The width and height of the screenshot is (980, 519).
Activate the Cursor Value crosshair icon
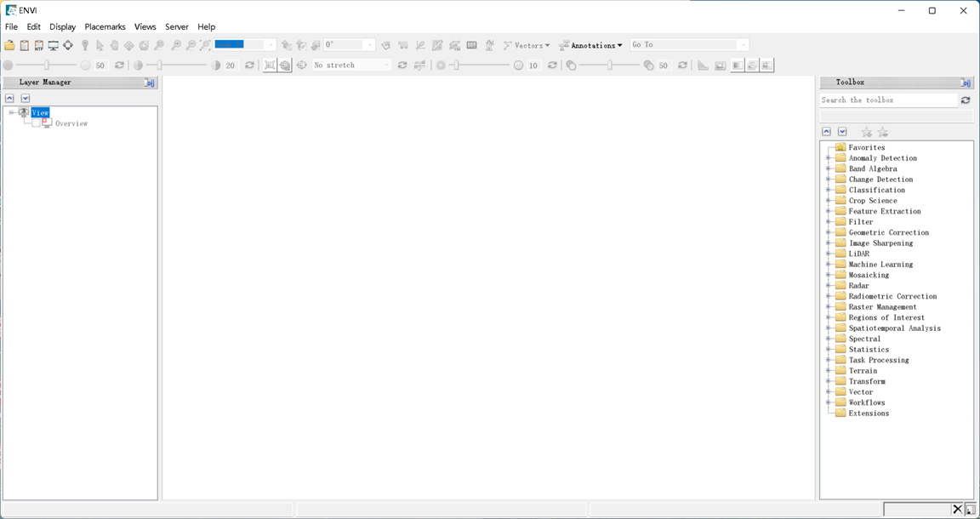pos(67,45)
